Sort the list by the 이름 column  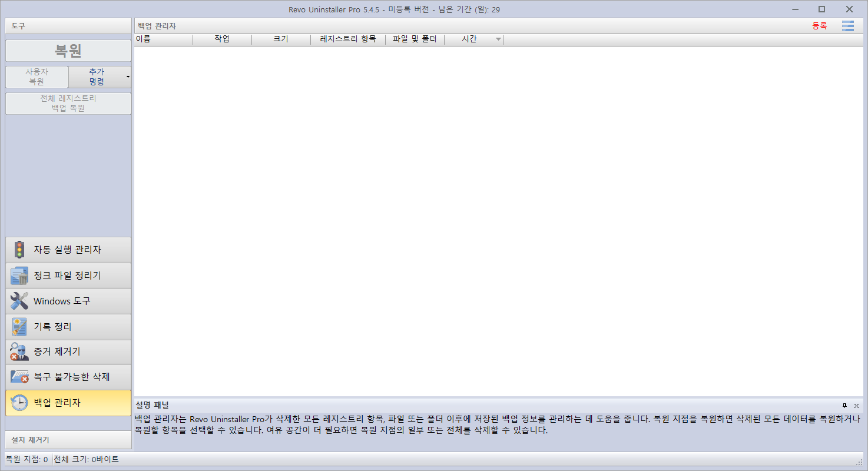[164, 39]
